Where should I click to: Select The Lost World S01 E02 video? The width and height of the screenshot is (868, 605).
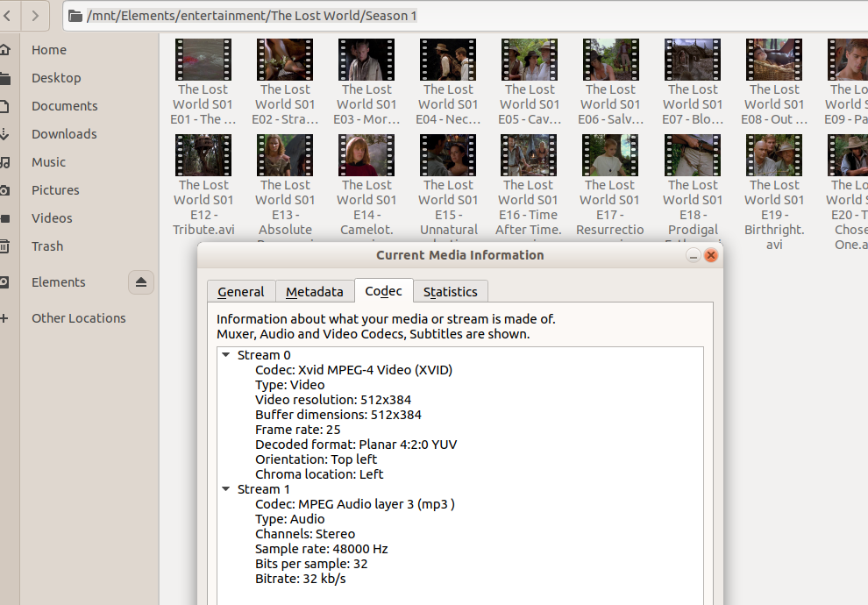pos(285,82)
